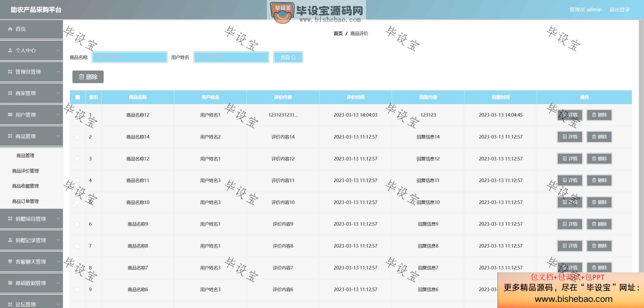The height and width of the screenshot is (308, 644).
Task: Expand the 捐赠记录管理 menu chevron
Action: click(x=58, y=240)
